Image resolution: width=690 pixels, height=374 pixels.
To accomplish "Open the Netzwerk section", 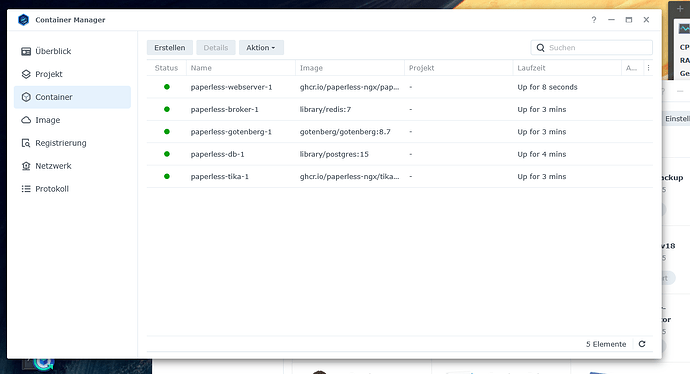I will coord(73,166).
